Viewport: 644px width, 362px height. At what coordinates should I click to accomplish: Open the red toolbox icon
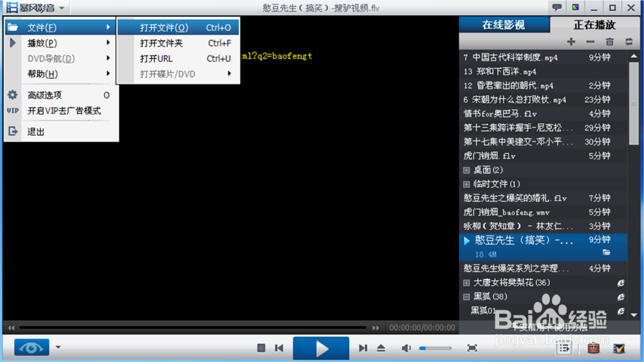593,348
